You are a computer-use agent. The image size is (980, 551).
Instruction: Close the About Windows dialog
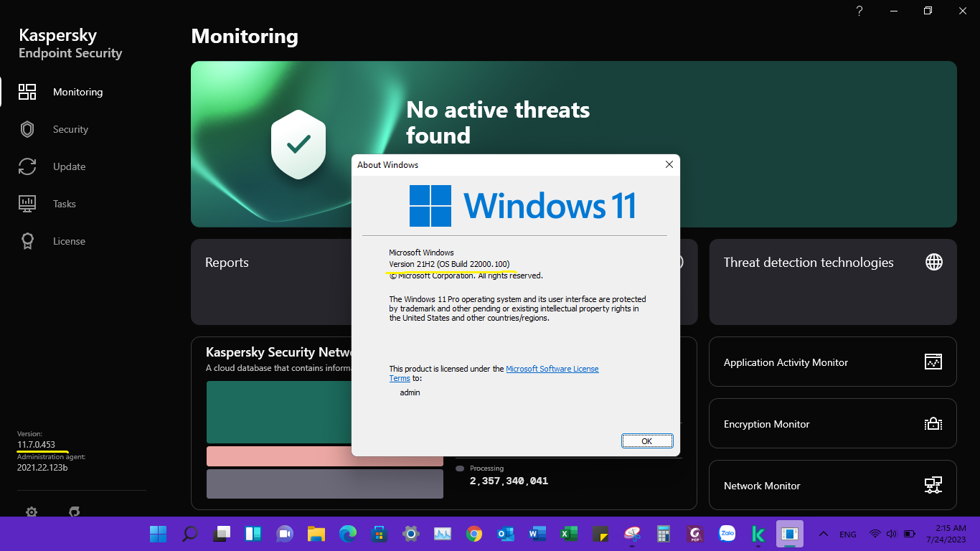click(669, 164)
